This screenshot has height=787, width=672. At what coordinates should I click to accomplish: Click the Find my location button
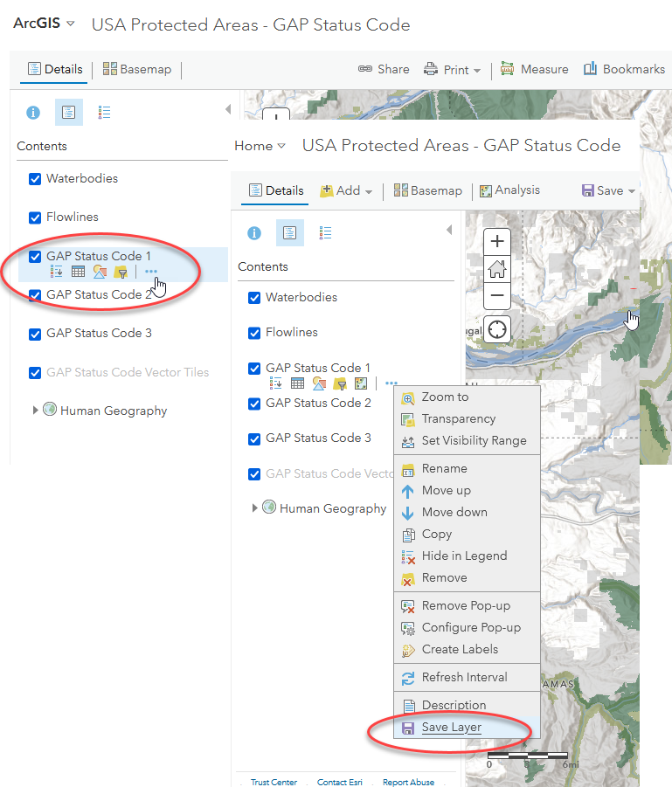click(x=497, y=330)
